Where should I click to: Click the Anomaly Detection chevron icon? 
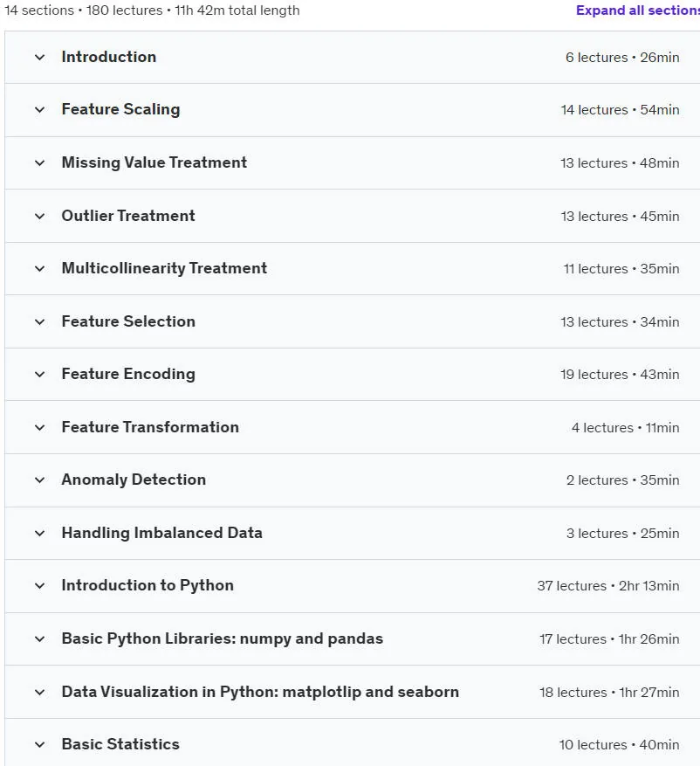39,480
